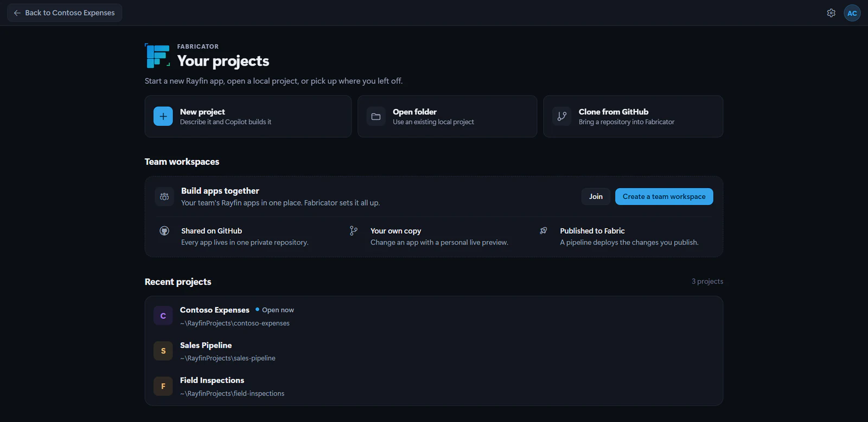868x422 pixels.
Task: Click the GitHub logo beside Shared on GitHub
Action: (x=164, y=231)
